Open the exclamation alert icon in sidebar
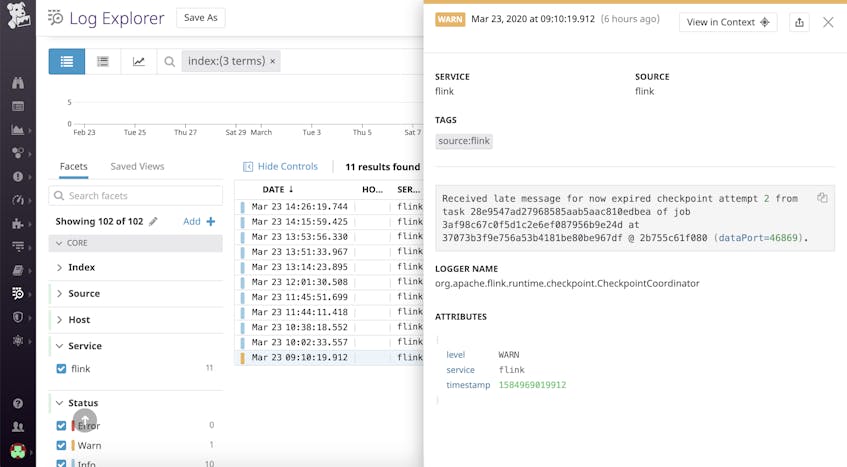Image resolution: width=847 pixels, height=467 pixels. pyautogui.click(x=18, y=177)
